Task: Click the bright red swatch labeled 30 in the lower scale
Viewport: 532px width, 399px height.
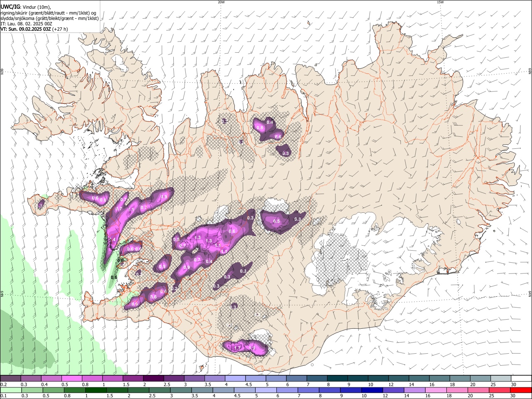Action: (521, 390)
